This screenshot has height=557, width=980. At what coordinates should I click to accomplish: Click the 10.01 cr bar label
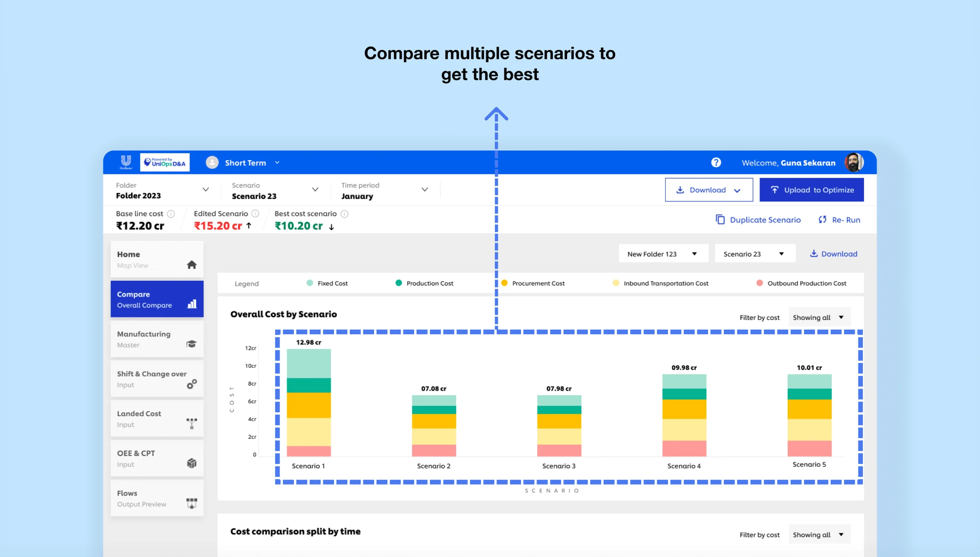click(809, 368)
